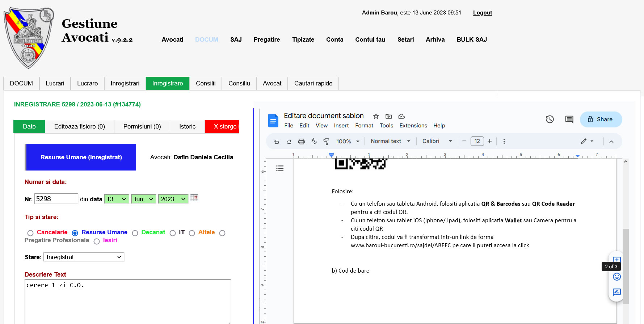Open version history clock icon
644x324 pixels.
550,119
